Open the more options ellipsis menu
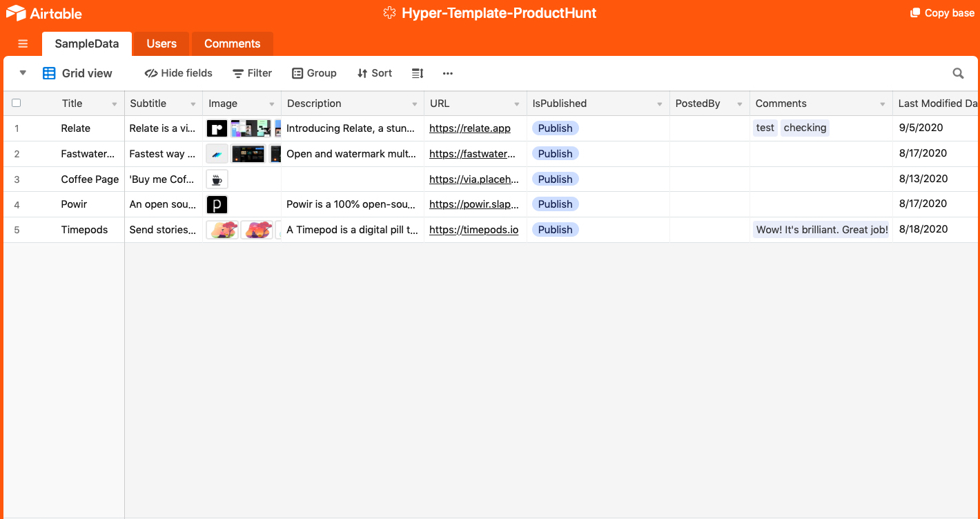The image size is (980, 519). 448,73
